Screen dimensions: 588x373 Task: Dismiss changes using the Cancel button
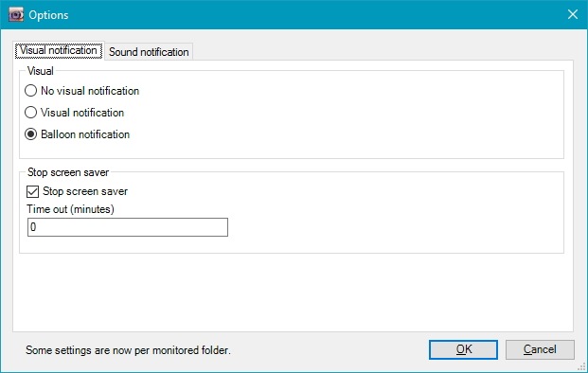(540, 349)
